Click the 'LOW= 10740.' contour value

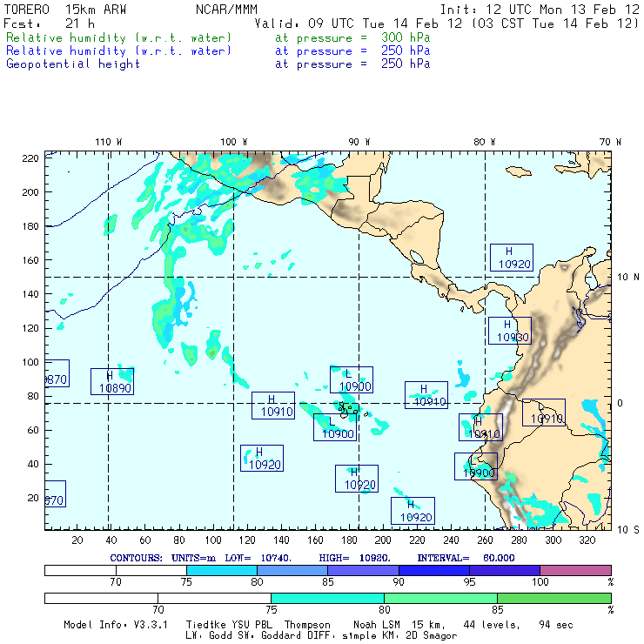pos(258,558)
